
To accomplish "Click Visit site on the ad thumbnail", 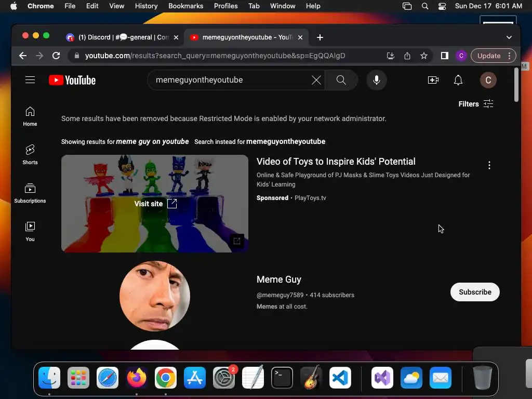I will (x=155, y=204).
